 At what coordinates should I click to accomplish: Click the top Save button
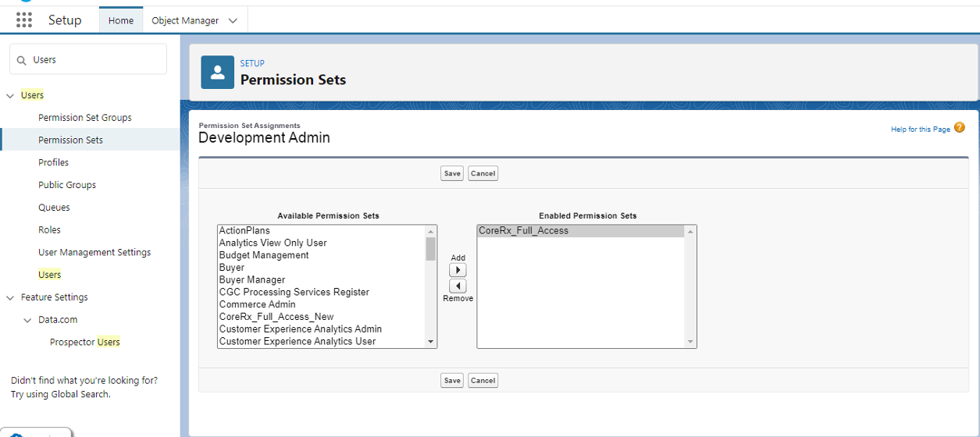[452, 173]
